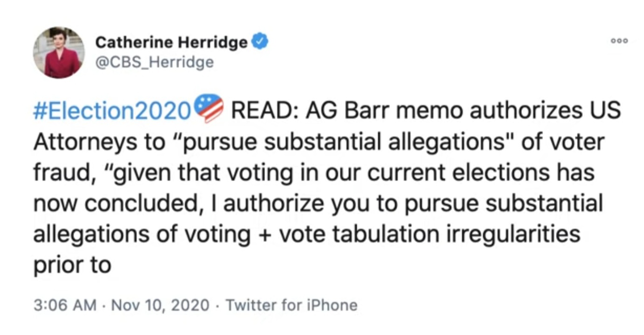Open the tweet's three-dot more options menu
The image size is (644, 335).
pyautogui.click(x=619, y=41)
